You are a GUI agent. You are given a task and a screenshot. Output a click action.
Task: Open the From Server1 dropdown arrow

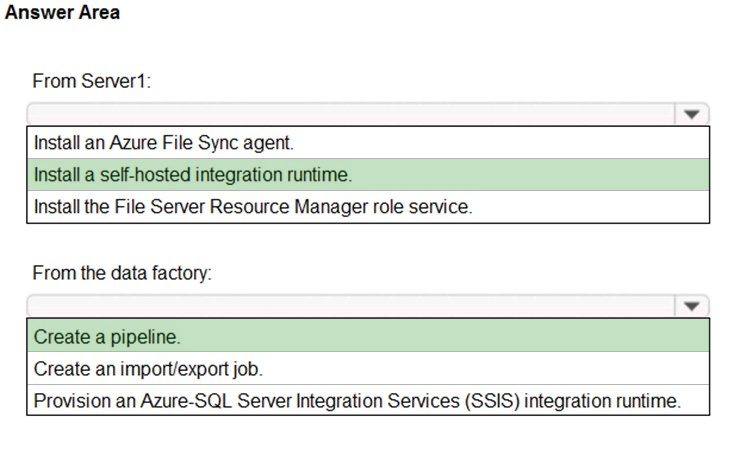click(691, 114)
